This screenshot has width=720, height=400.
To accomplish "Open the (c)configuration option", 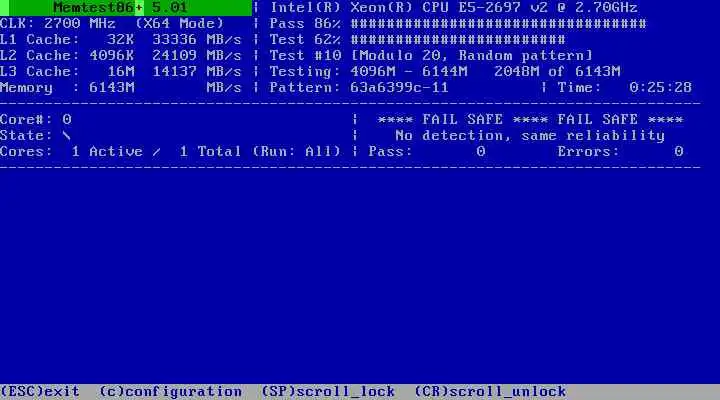I will (171, 392).
